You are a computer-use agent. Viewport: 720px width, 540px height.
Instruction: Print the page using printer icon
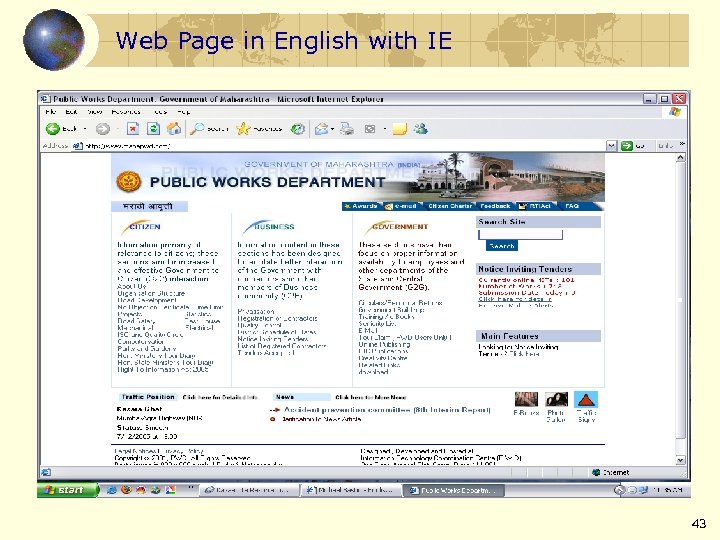[x=347, y=129]
